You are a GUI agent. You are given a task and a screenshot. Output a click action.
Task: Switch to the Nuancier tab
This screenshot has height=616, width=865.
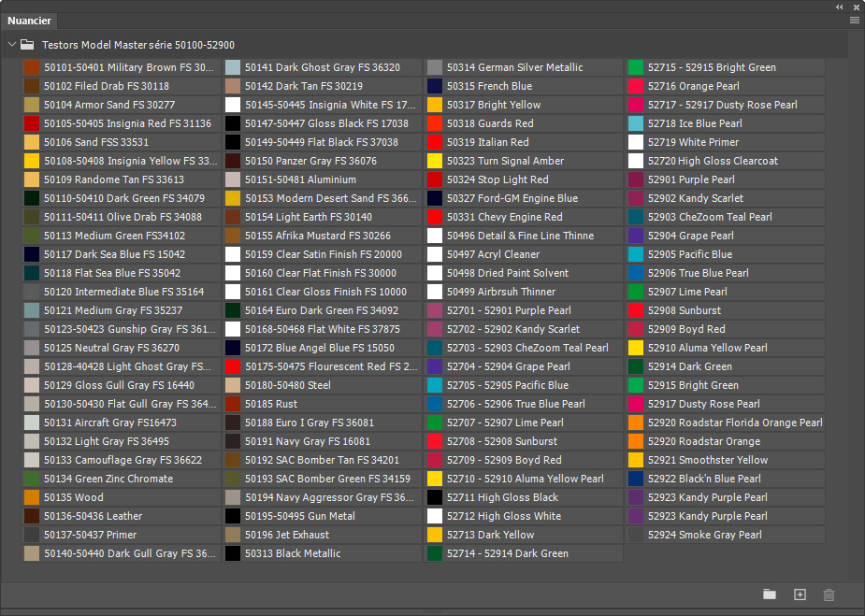30,21
